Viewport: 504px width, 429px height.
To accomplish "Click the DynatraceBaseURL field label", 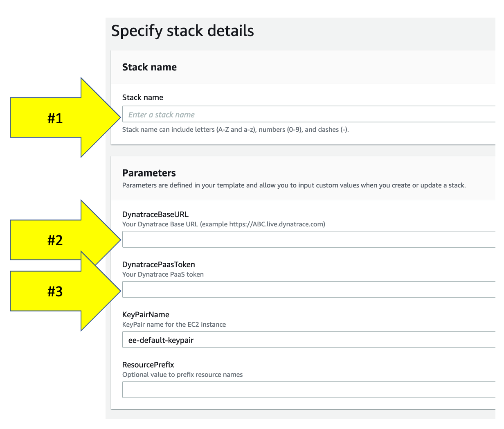I will coord(155,214).
